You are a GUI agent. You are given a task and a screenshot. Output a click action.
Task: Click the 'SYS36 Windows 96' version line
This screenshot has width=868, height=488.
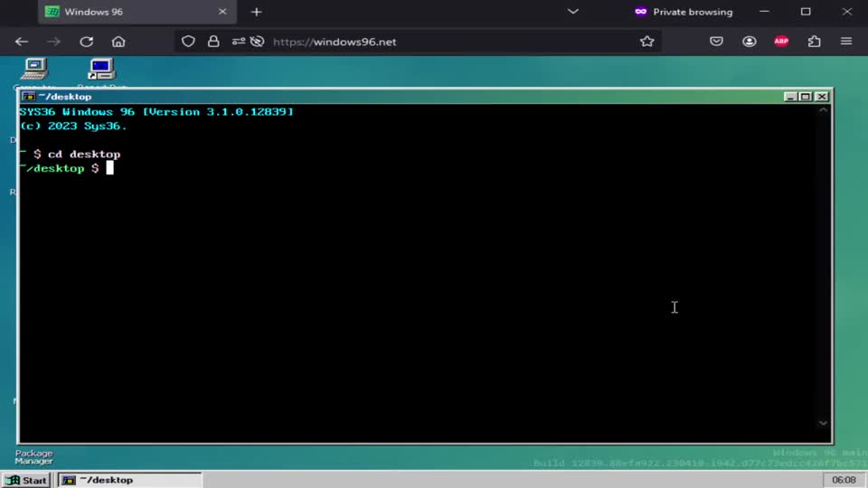pos(156,112)
